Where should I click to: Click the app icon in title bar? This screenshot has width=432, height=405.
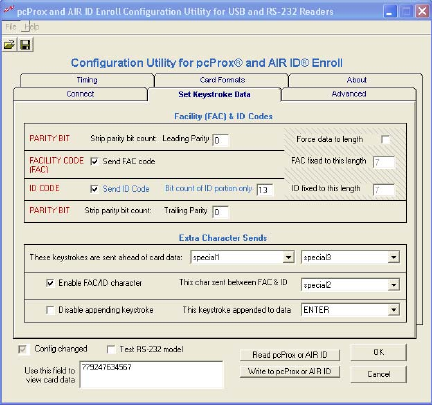(x=8, y=11)
